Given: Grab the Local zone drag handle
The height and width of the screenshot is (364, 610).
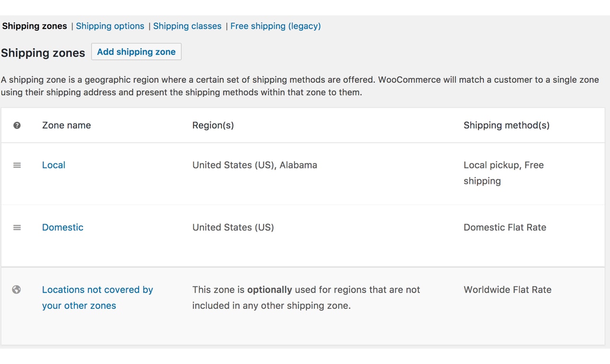Looking at the screenshot, I should (17, 165).
